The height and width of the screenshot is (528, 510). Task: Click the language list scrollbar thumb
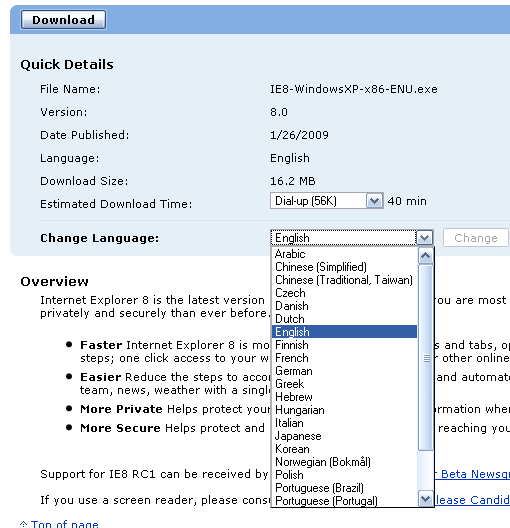tap(426, 358)
